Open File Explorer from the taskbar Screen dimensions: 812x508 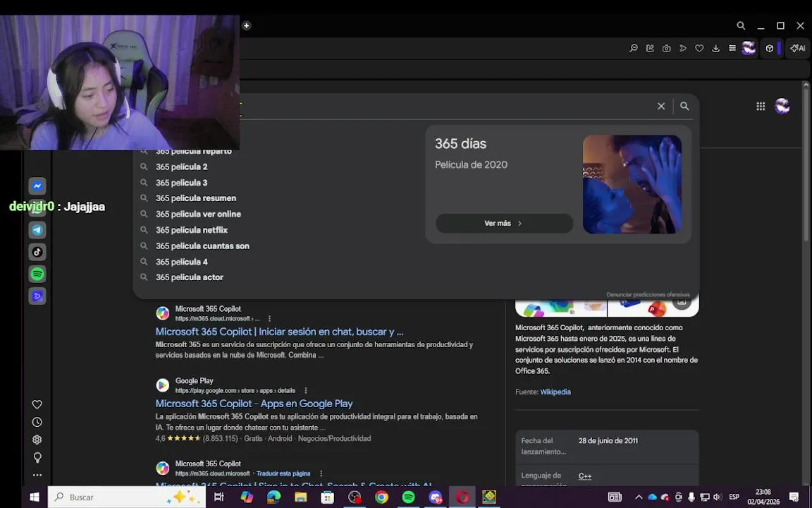pyautogui.click(x=301, y=497)
